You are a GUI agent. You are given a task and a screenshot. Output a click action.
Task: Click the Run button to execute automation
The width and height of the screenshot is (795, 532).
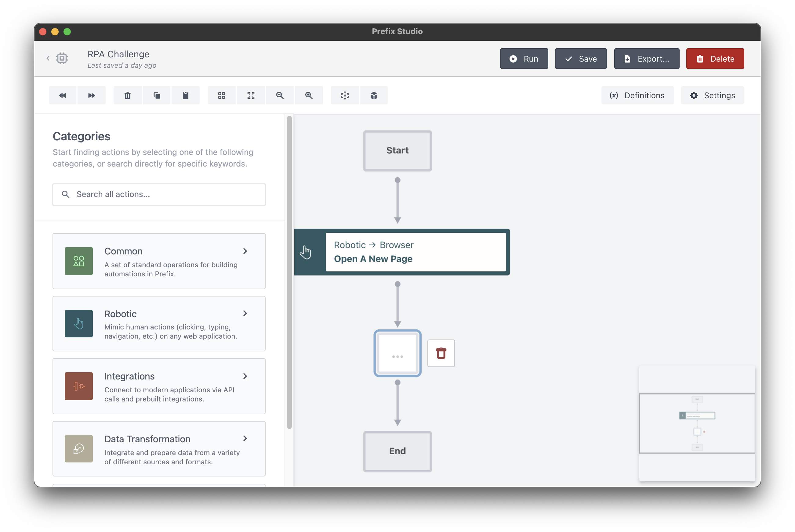click(524, 58)
